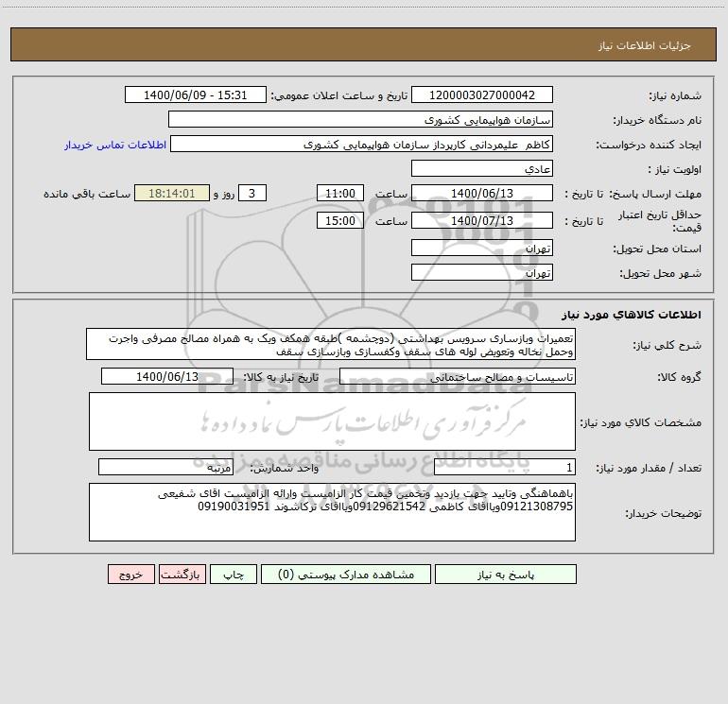Image resolution: width=728 pixels, height=704 pixels.
Task: Click the request creator field کاظم علیمردانی
Action: pos(362,144)
